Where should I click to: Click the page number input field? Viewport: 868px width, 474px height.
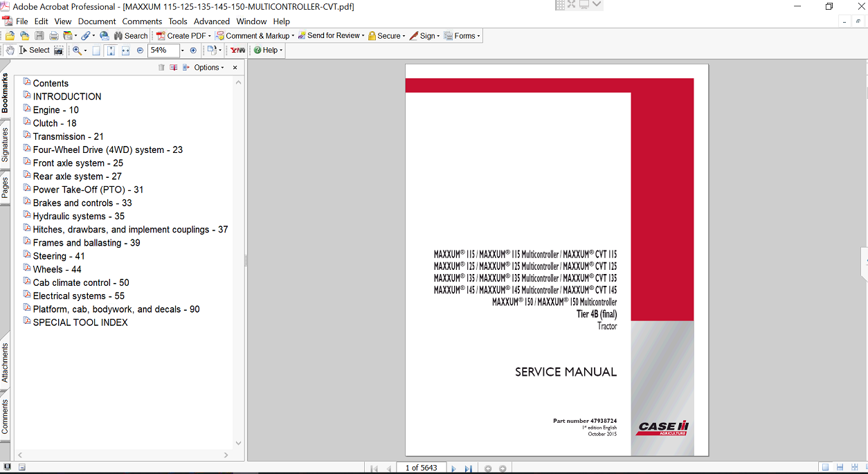pyautogui.click(x=421, y=468)
